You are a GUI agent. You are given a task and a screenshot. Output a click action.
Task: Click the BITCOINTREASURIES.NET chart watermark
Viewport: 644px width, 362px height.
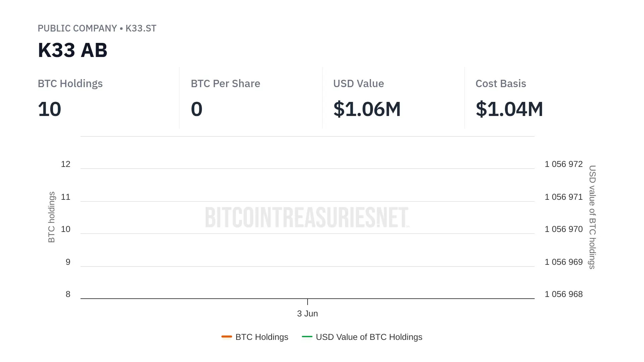tap(307, 217)
